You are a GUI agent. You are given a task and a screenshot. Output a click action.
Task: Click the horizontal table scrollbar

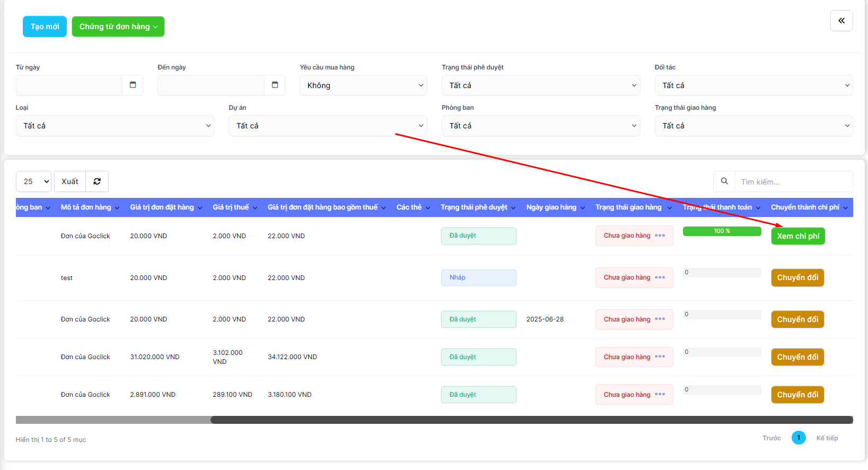[531, 420]
